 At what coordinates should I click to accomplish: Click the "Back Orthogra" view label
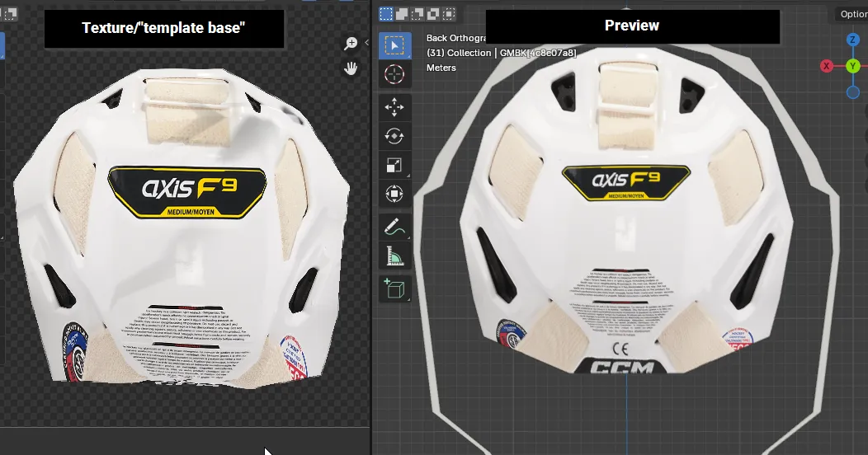coord(456,38)
